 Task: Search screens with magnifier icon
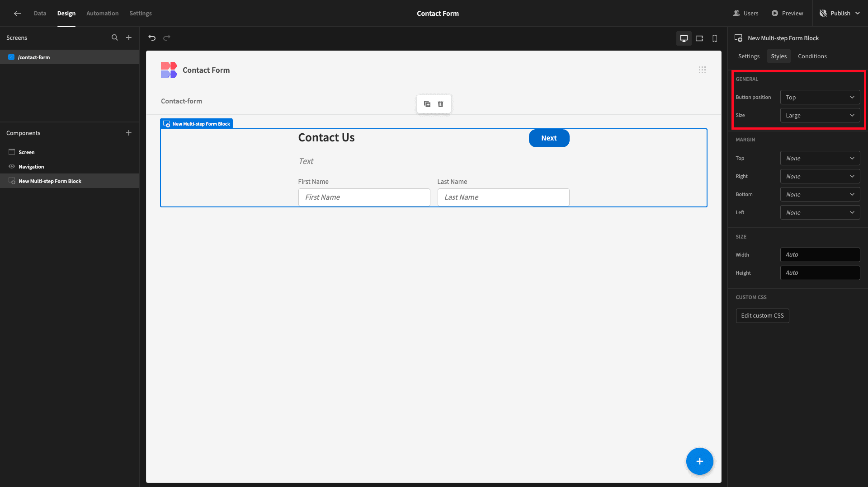pyautogui.click(x=115, y=37)
